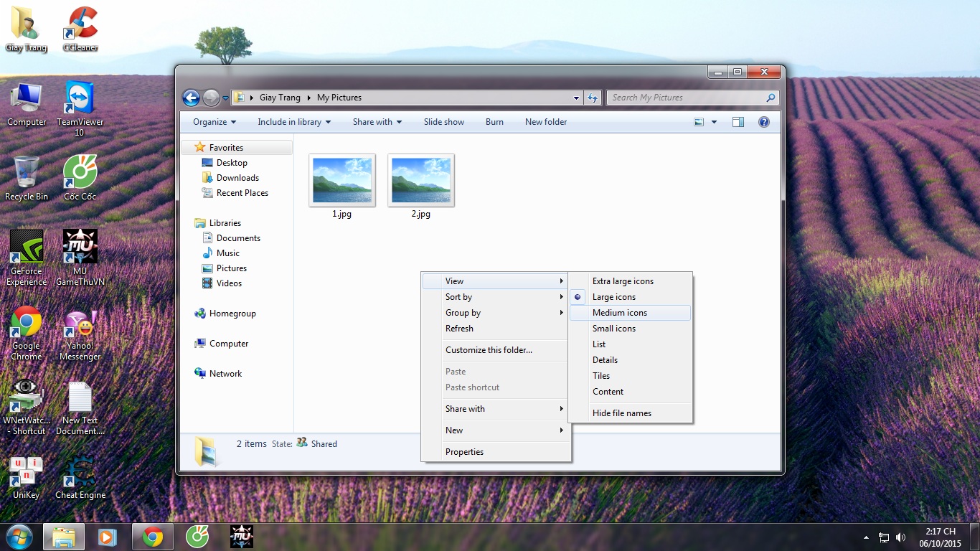Open address bar history dropdown arrow

tap(577, 98)
